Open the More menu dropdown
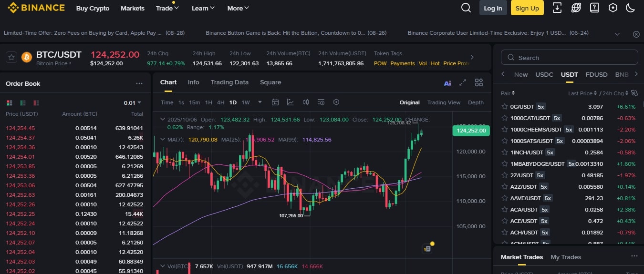Viewport: 644px width, 274px height. coord(238,8)
